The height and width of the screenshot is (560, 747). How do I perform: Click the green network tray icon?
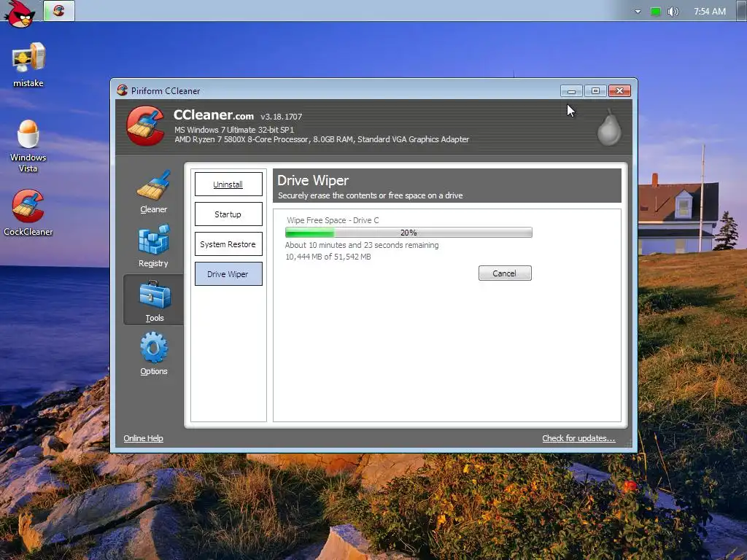(656, 12)
